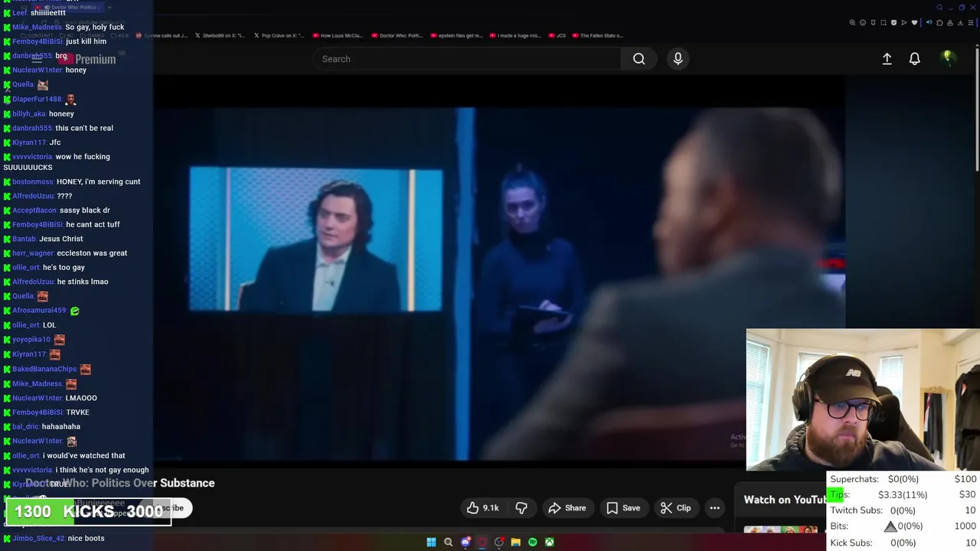Click chat username 'herr_wagner'

tap(33, 253)
